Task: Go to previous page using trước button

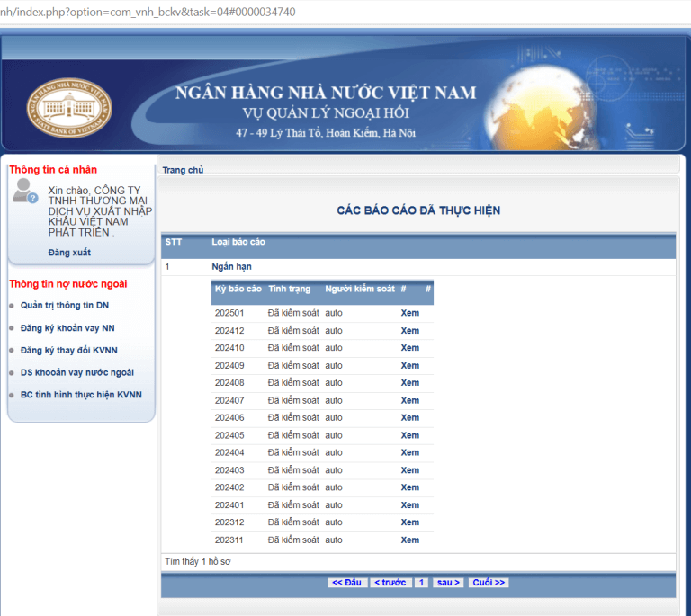Action: click(x=390, y=583)
